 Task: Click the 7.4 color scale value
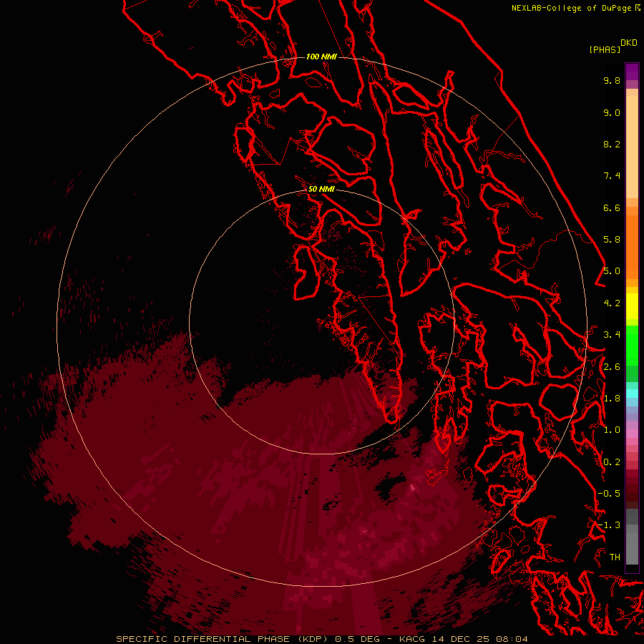coord(612,176)
